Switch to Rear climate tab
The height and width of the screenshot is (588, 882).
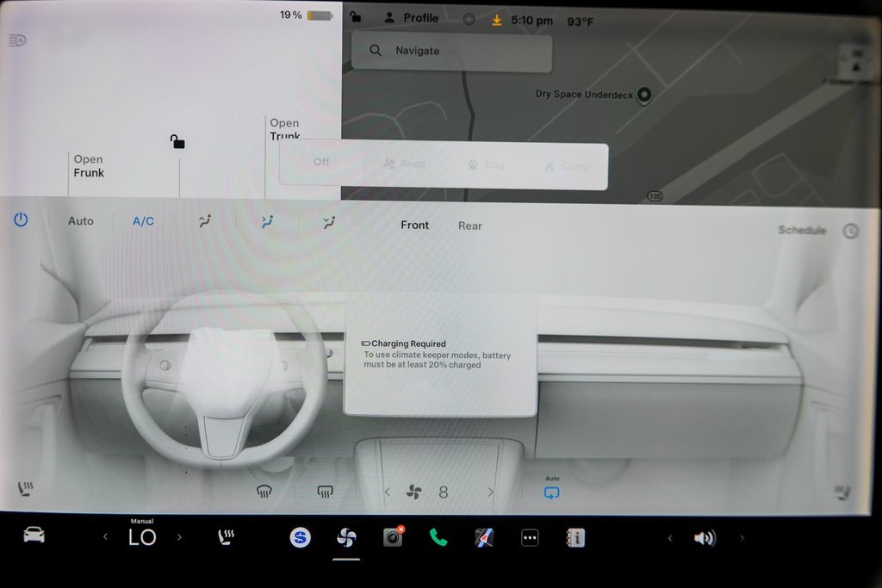pos(469,226)
